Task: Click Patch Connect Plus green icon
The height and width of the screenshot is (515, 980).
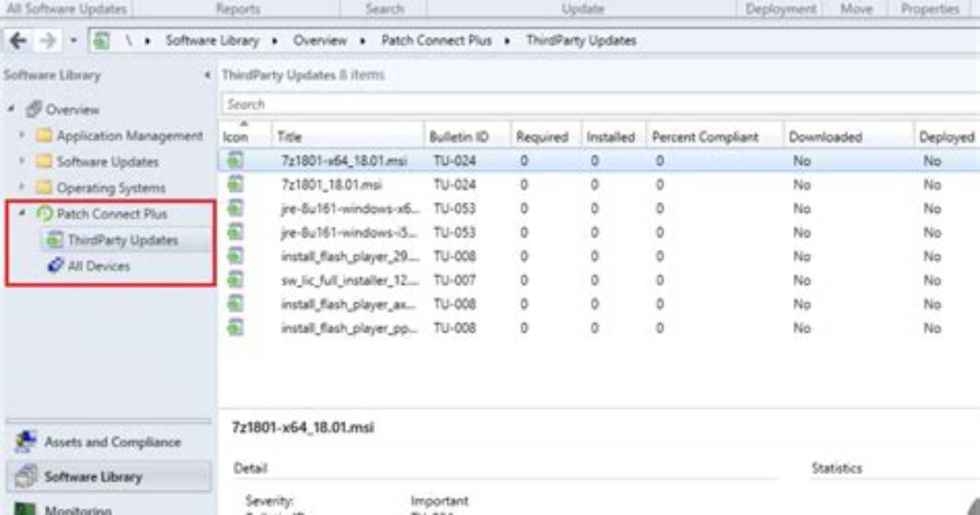Action: [x=43, y=214]
